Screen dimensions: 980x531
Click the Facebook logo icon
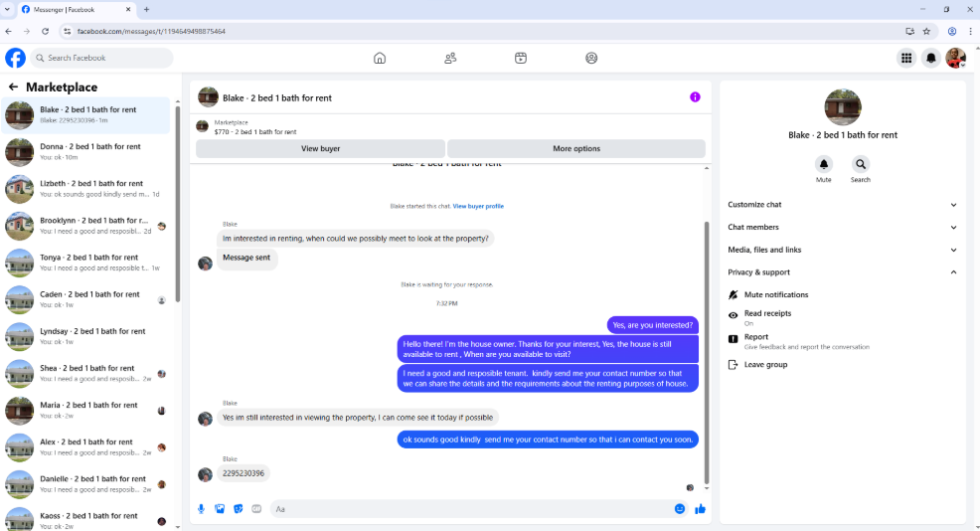click(x=16, y=58)
